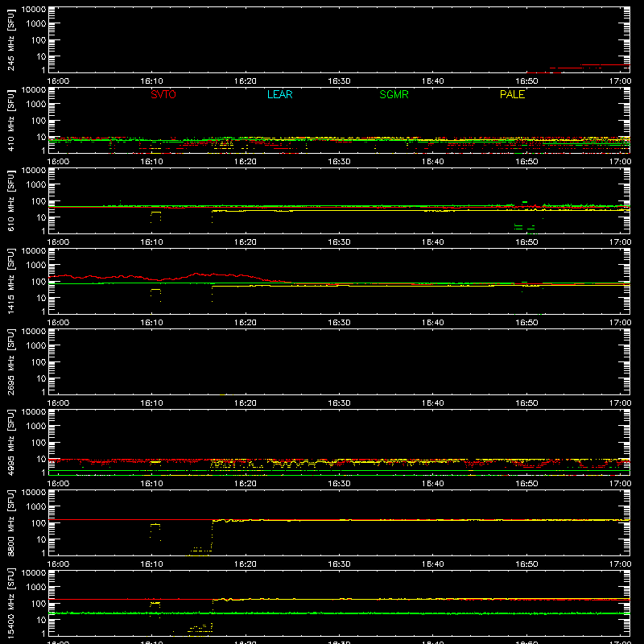Image resolution: width=644 pixels, height=644 pixels.
Task: Click the yellow PALE station legend label
Action: click(x=512, y=94)
